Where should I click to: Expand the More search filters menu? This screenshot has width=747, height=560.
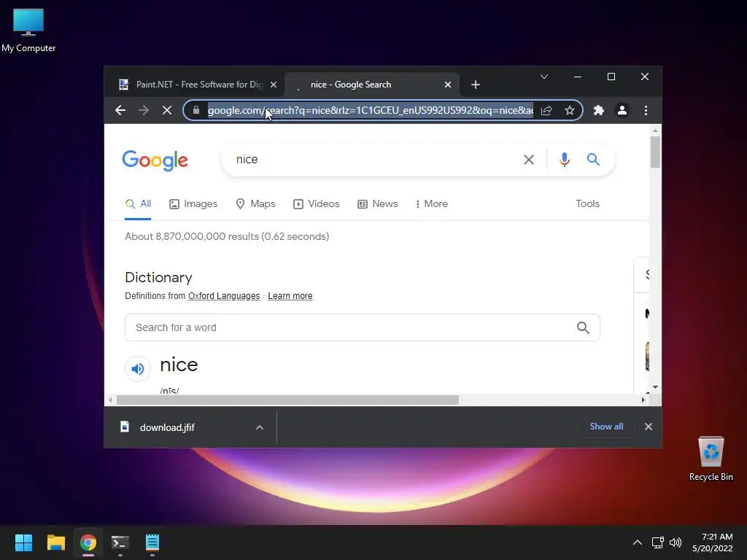coord(432,204)
